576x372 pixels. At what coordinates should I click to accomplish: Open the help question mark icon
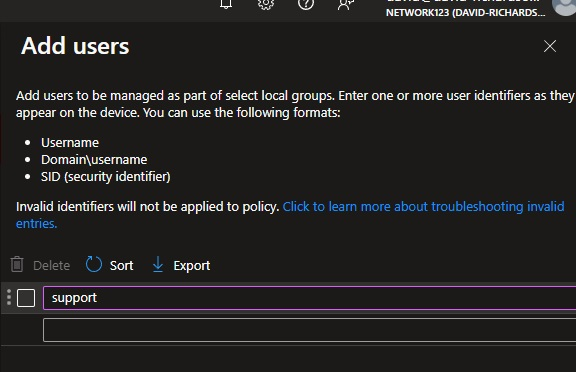(x=306, y=4)
